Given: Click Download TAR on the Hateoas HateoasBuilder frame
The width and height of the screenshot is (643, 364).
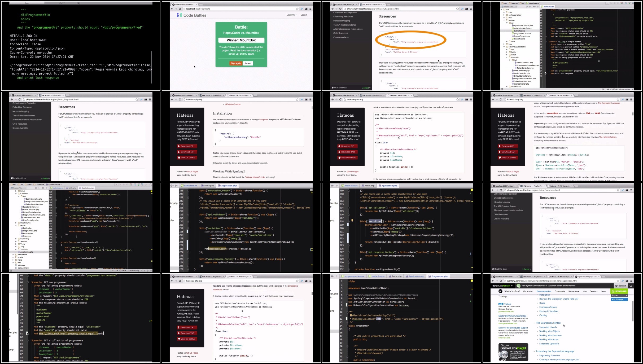Looking at the screenshot, I should (508, 152).
